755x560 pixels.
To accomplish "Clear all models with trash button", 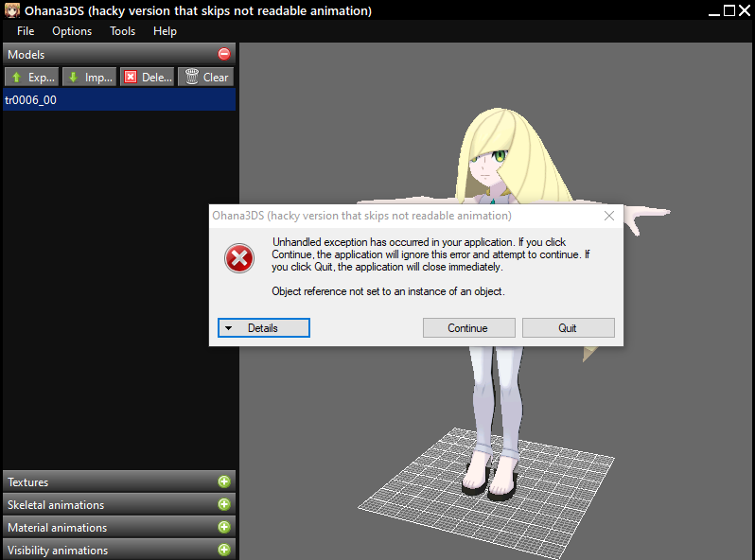I will click(206, 77).
